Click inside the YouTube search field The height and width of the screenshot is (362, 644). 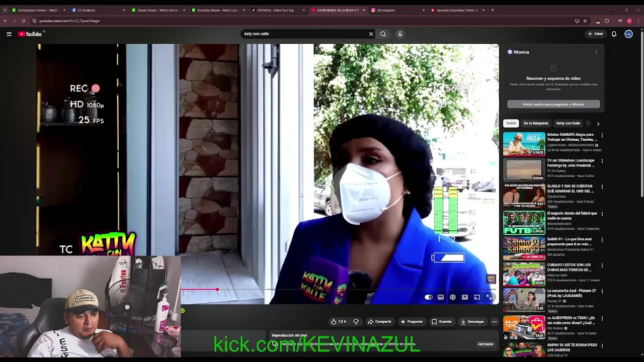coord(305,34)
